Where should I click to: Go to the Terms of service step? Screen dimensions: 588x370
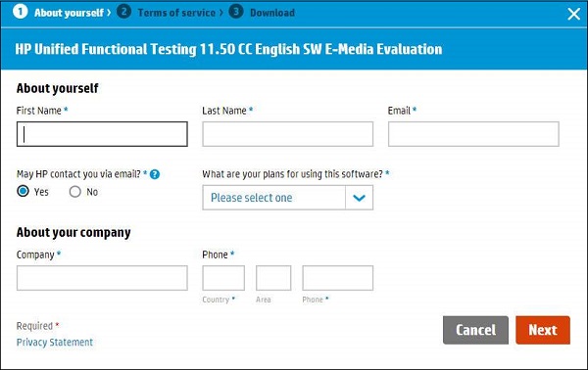click(176, 13)
